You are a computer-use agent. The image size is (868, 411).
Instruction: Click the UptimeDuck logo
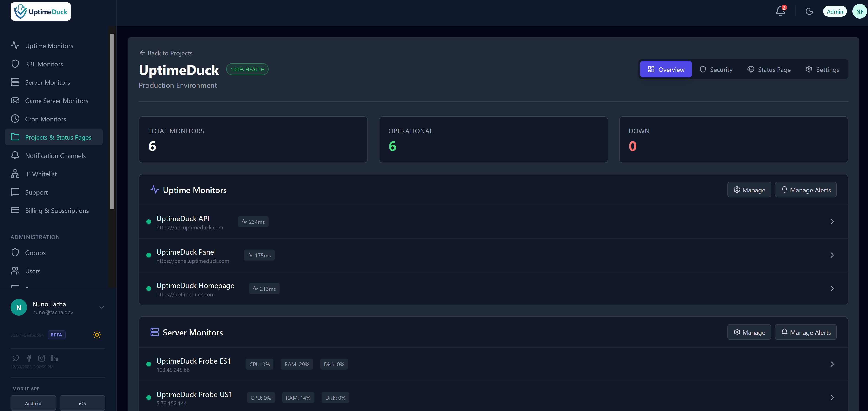[x=41, y=11]
